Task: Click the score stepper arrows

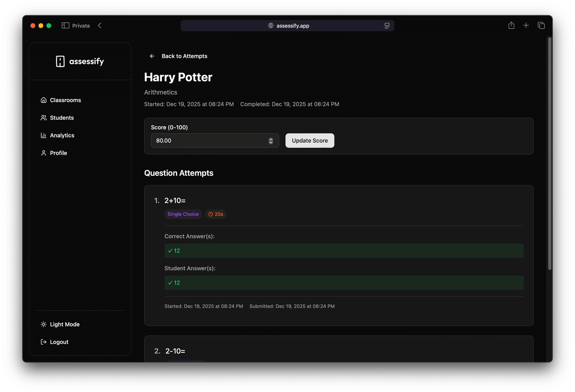Action: point(271,141)
